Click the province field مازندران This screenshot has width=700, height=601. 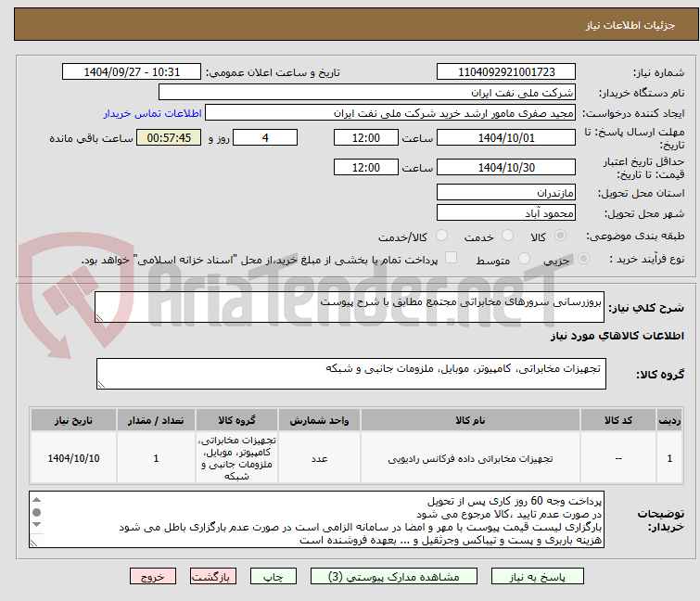506,192
